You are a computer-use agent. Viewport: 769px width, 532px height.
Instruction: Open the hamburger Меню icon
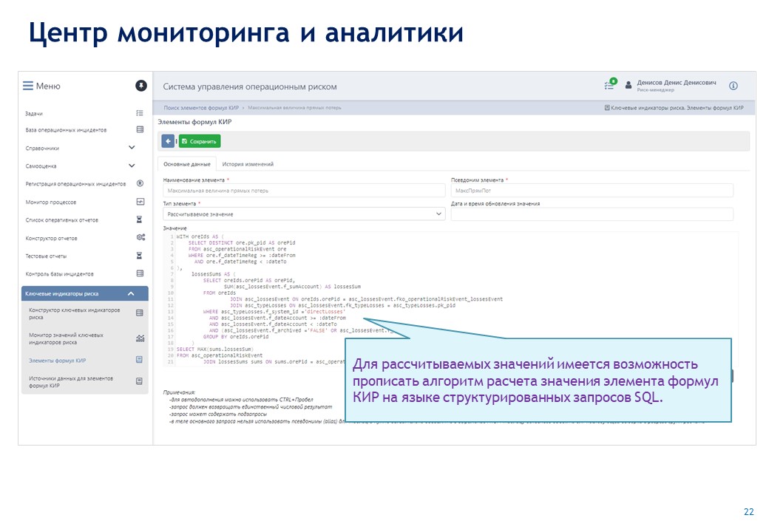(x=28, y=86)
